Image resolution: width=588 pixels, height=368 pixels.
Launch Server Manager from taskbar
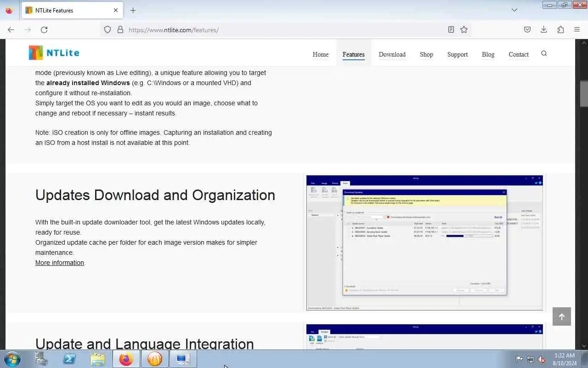(41, 359)
